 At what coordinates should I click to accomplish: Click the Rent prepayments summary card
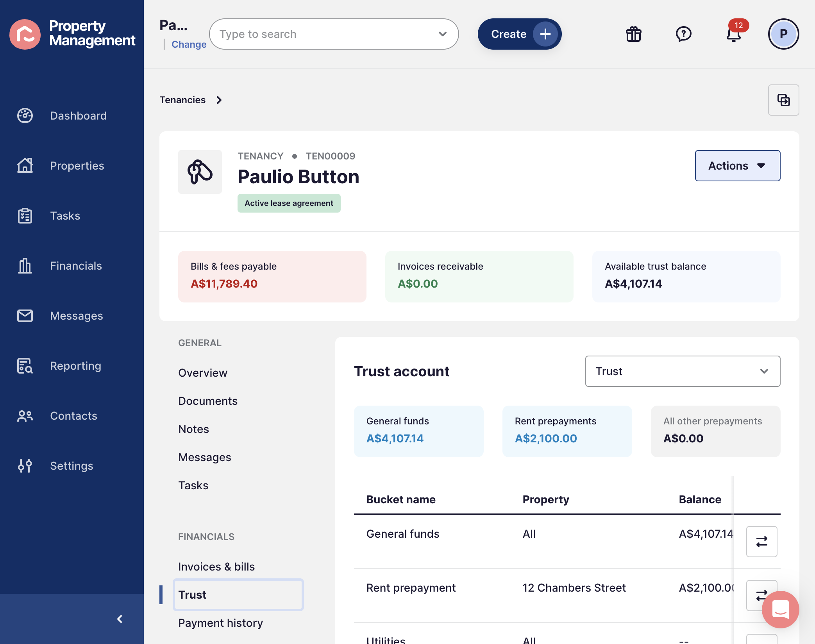coord(567,431)
